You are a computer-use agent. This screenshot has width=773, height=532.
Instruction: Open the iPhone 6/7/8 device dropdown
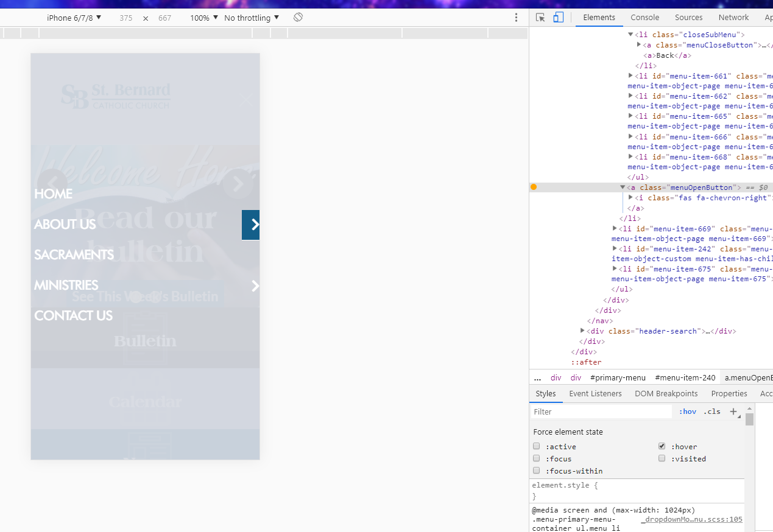(74, 18)
